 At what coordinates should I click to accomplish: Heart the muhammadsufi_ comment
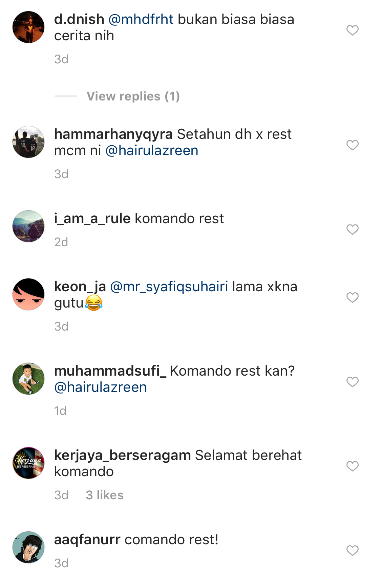pyautogui.click(x=352, y=382)
